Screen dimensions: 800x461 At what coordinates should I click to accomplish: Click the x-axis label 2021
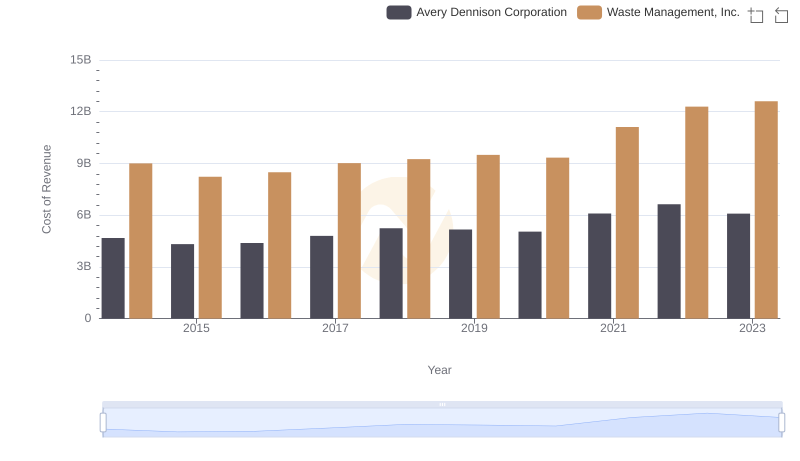613,328
